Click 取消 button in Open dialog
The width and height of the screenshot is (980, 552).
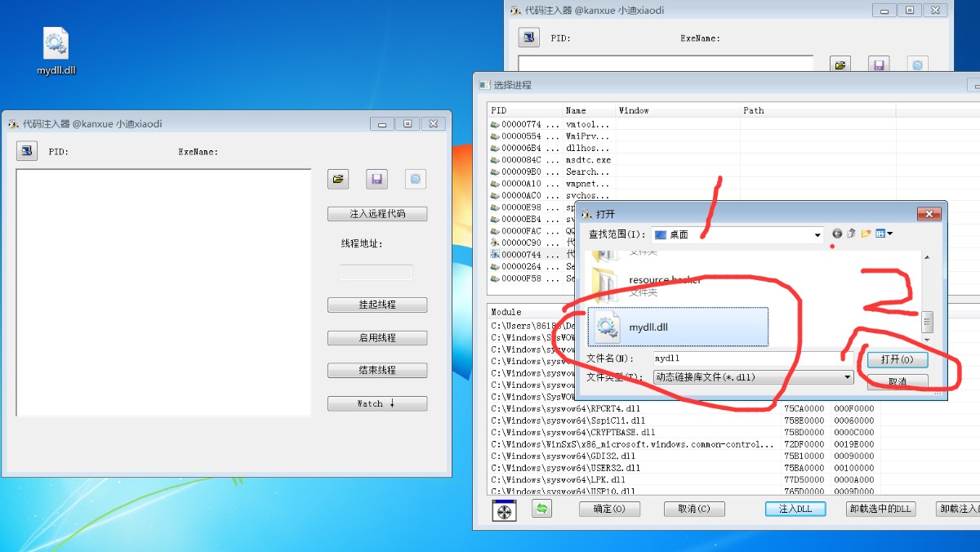coord(897,381)
